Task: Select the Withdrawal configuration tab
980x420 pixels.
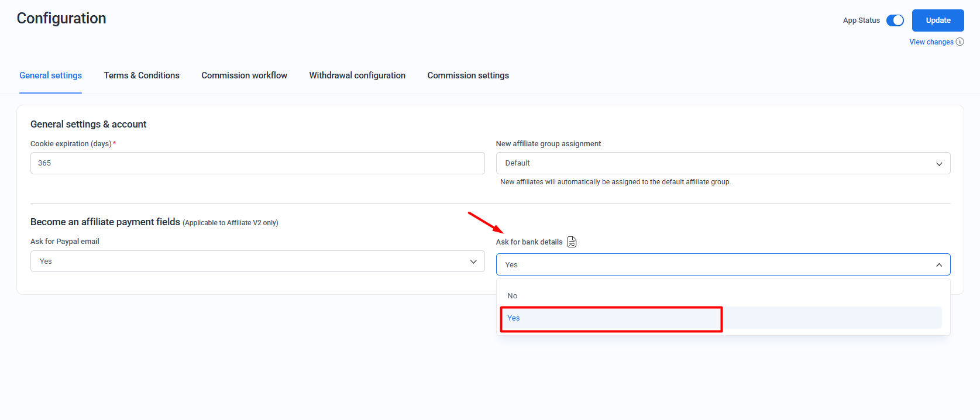Action: point(357,75)
